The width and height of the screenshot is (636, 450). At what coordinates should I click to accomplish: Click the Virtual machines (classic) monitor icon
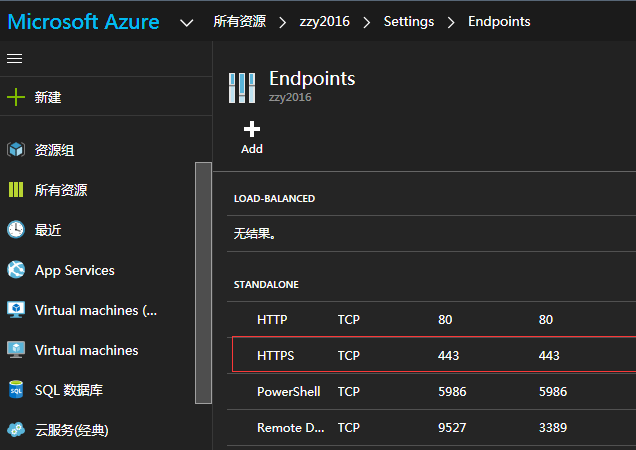click(x=16, y=310)
